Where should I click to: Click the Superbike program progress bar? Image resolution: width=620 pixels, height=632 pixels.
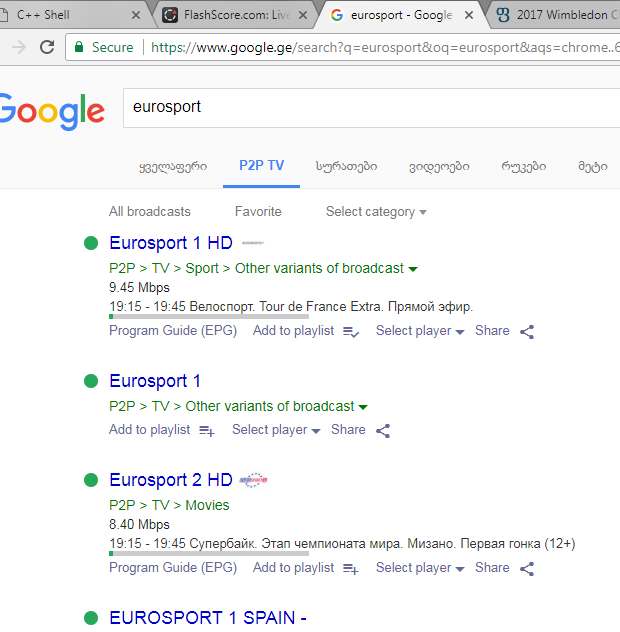(209, 553)
